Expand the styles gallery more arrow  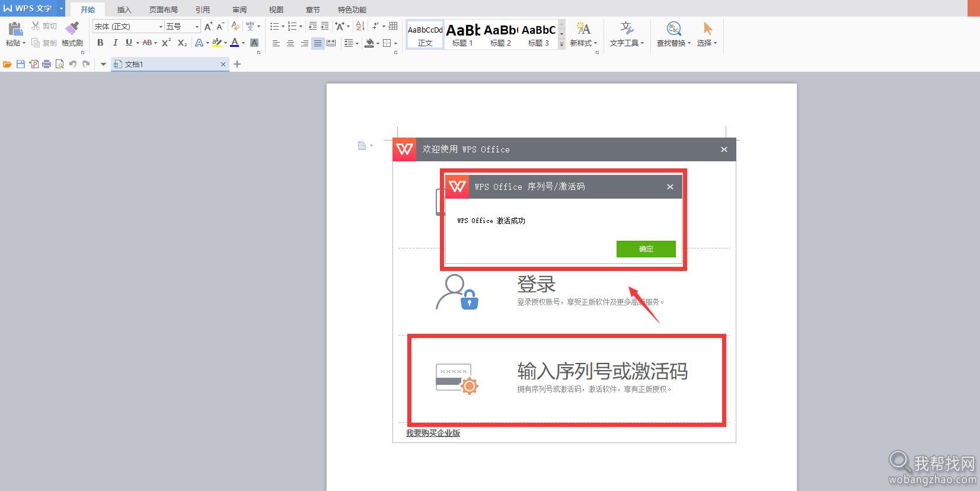click(x=562, y=44)
